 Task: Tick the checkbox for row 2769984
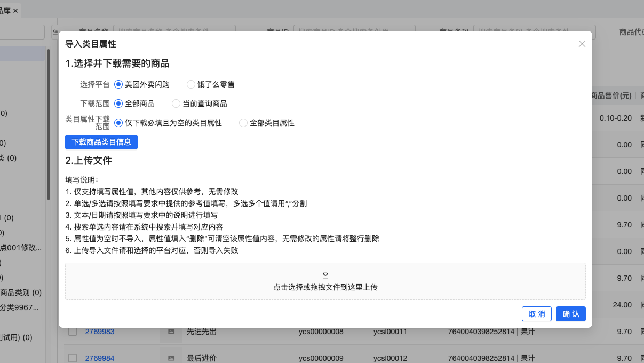pos(73,358)
